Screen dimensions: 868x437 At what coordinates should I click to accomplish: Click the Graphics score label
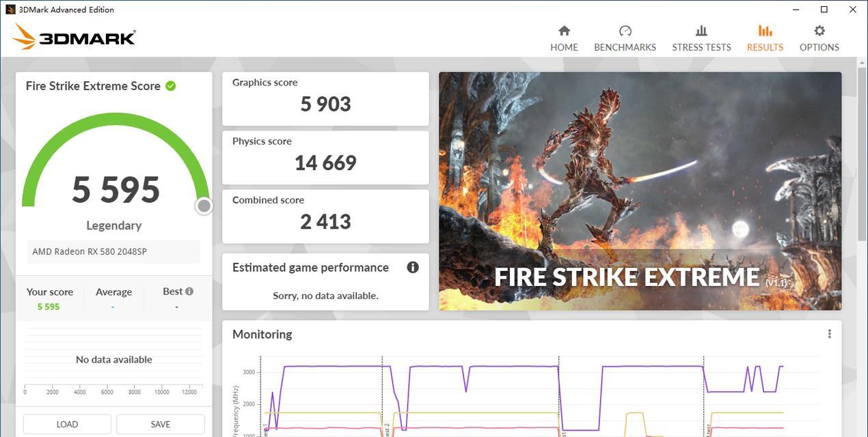tap(265, 83)
